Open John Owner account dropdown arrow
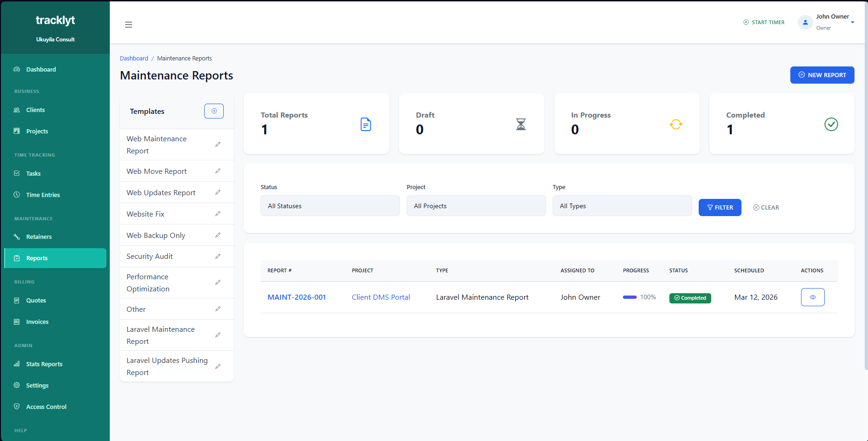 pyautogui.click(x=853, y=22)
